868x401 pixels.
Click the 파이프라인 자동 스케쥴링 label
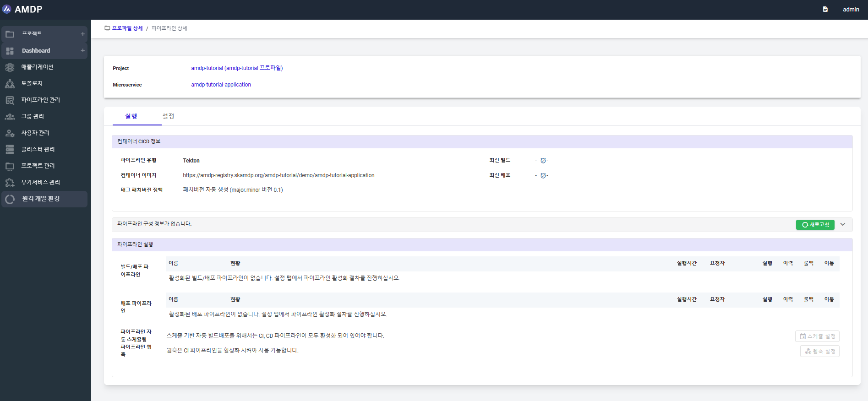pyautogui.click(x=136, y=336)
